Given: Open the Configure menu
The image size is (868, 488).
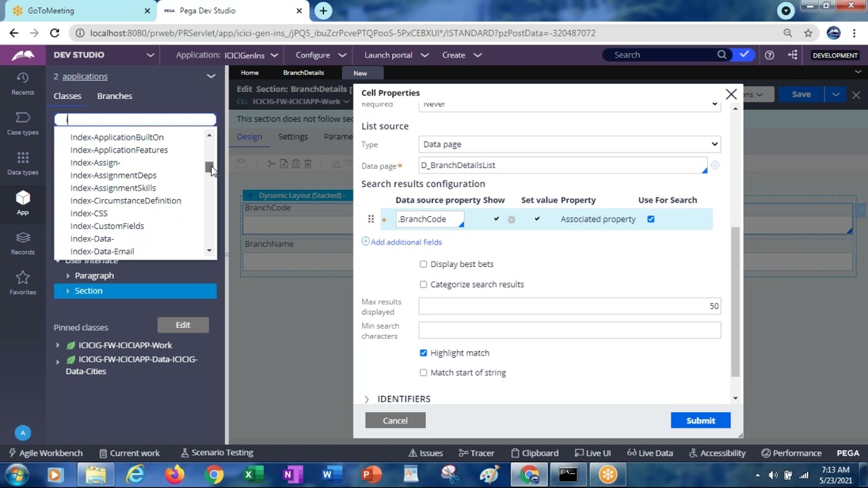Looking at the screenshot, I should tap(321, 55).
